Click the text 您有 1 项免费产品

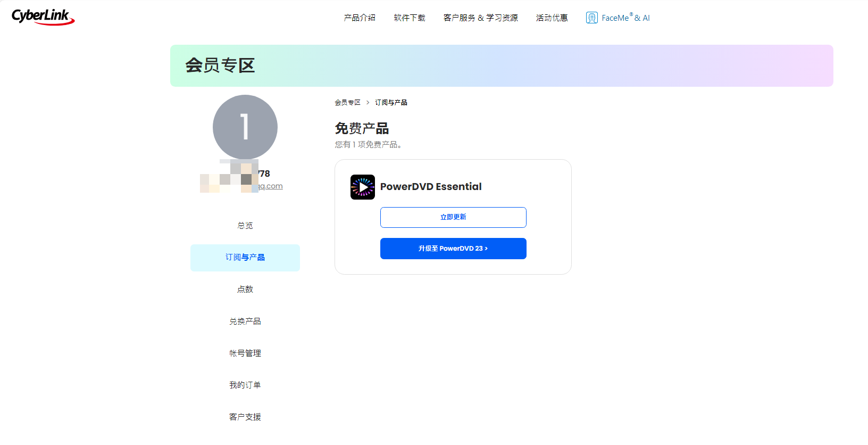point(368,145)
